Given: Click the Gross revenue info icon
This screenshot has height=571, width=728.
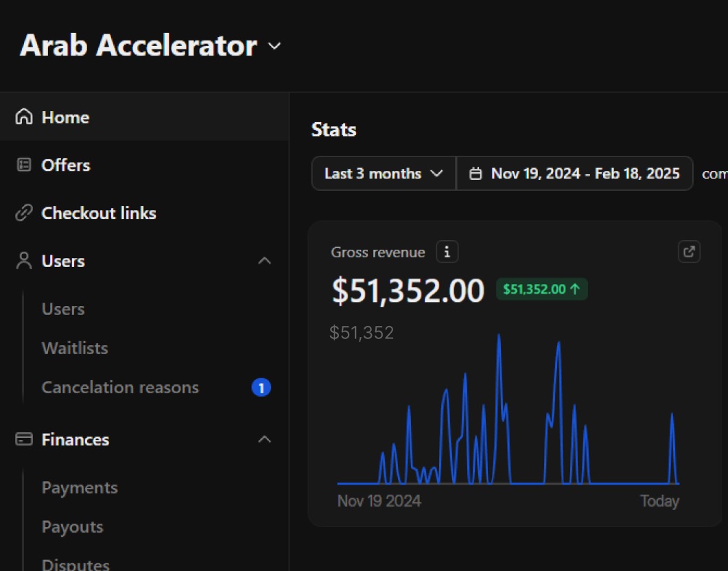Looking at the screenshot, I should point(447,253).
